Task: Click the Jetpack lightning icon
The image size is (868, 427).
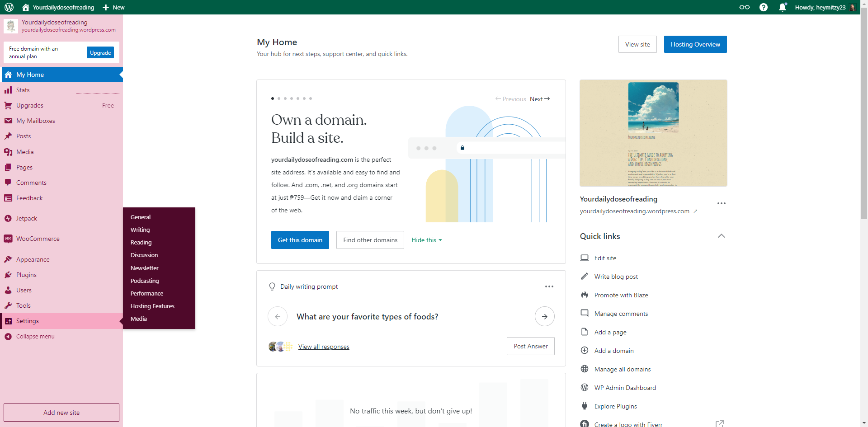Action: click(8, 218)
